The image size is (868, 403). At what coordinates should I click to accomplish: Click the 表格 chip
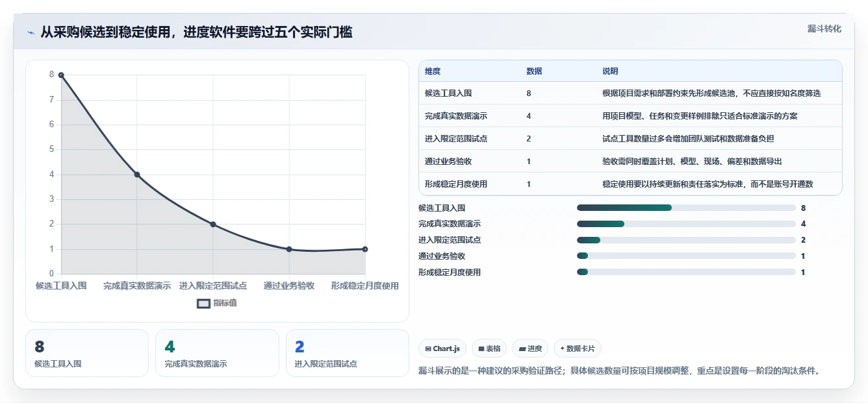489,348
